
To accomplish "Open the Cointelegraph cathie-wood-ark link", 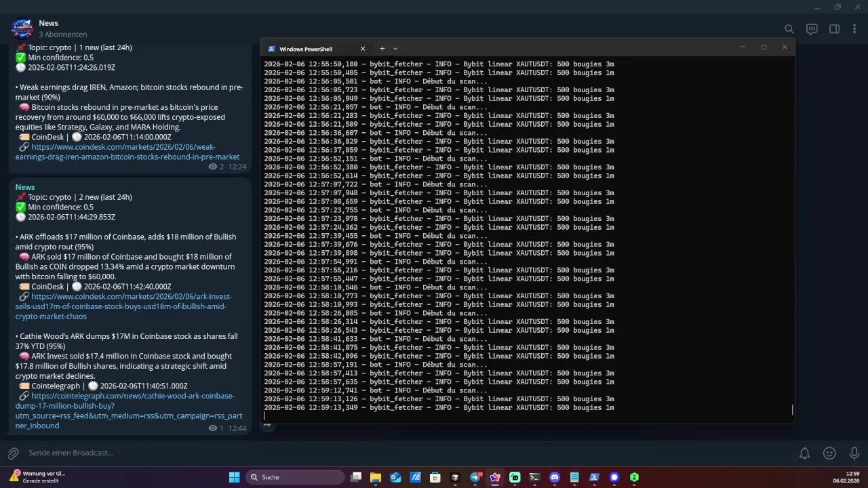I will point(129,411).
